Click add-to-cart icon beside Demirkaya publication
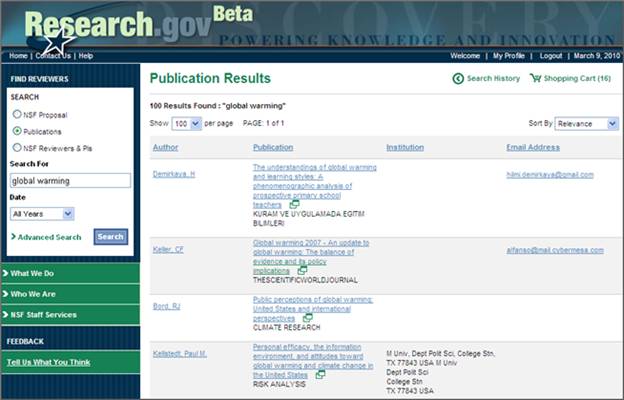 pyautogui.click(x=294, y=204)
